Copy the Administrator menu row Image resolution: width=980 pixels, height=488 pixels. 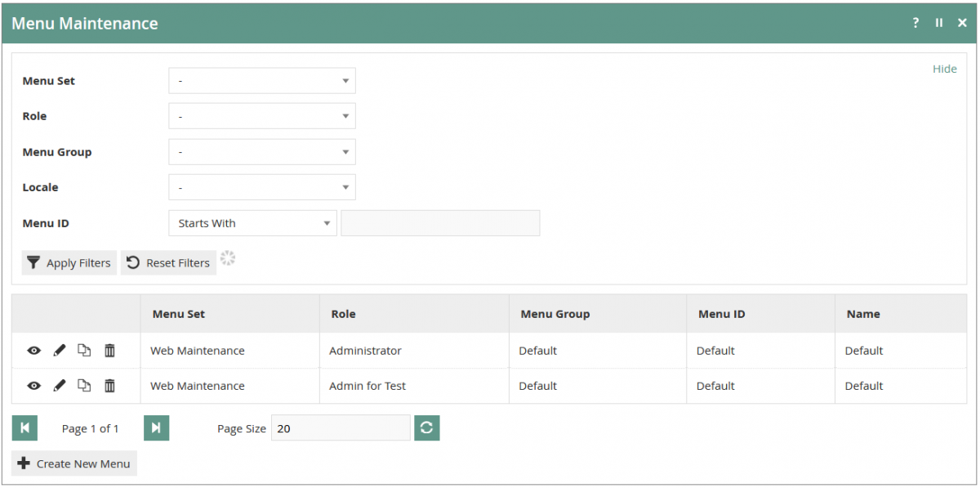point(84,350)
